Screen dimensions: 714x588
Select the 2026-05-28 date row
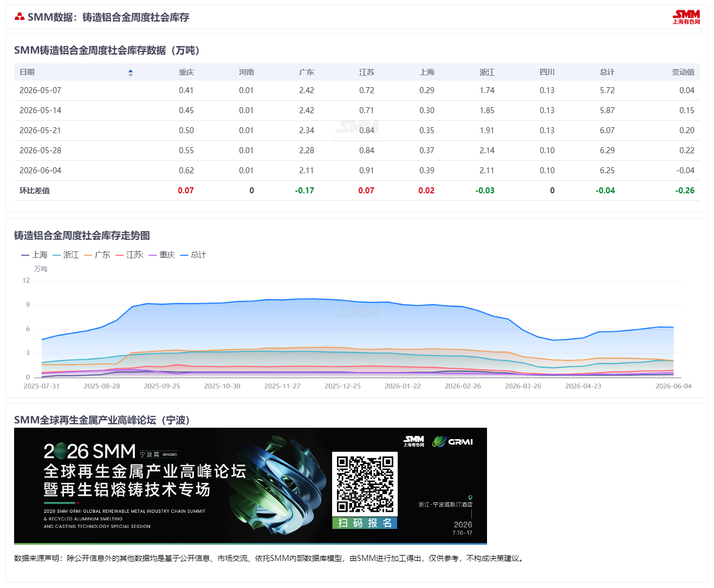click(357, 151)
